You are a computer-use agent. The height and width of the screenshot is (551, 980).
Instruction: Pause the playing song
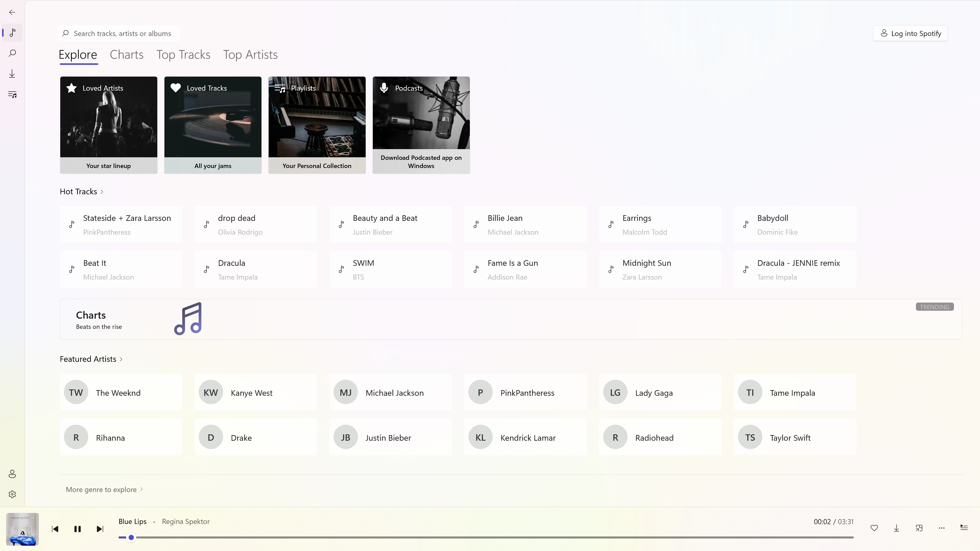click(x=78, y=529)
